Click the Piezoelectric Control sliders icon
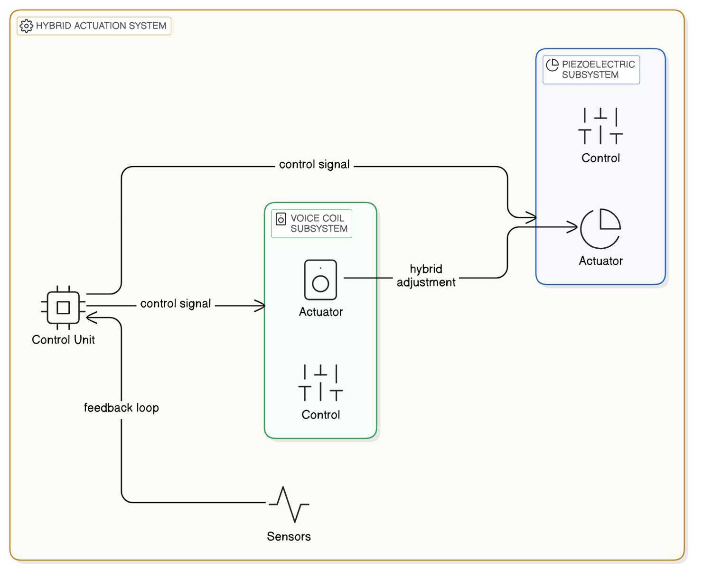712x588 pixels. coord(600,126)
